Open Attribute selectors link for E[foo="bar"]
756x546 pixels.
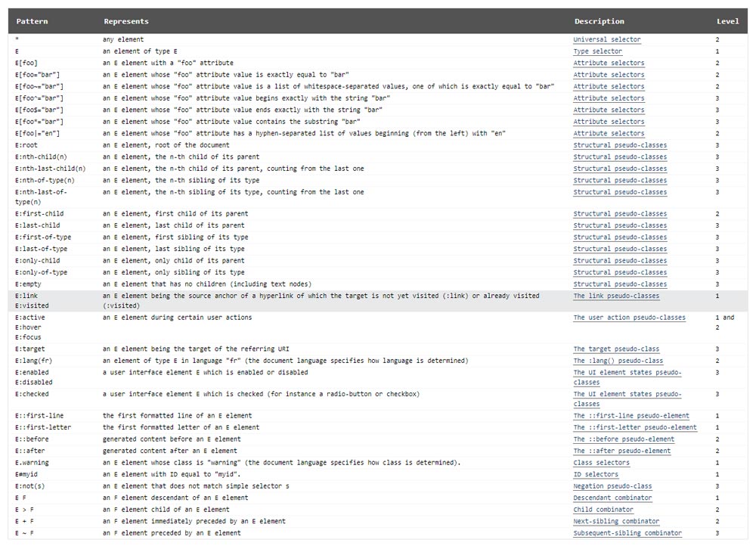[609, 74]
